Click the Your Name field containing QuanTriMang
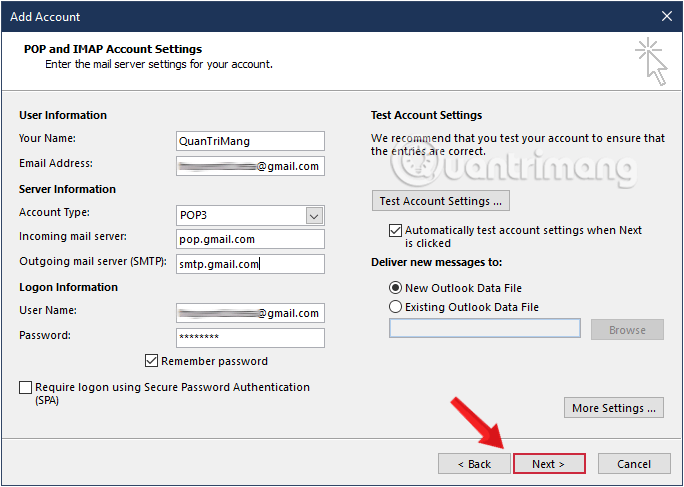The image size is (684, 487). tap(250, 141)
